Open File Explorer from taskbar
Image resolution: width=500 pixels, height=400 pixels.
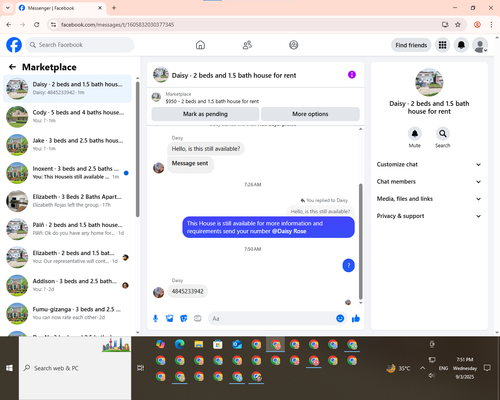pos(199,344)
